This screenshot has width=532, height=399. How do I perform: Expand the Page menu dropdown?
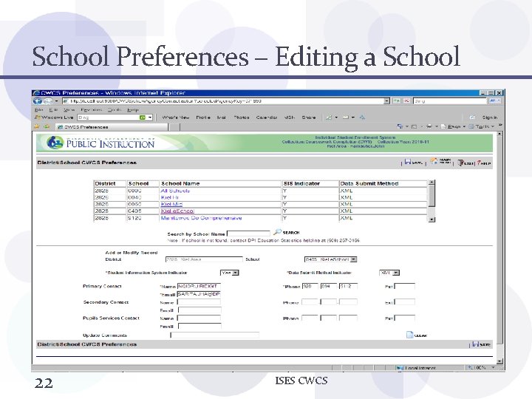(464, 127)
